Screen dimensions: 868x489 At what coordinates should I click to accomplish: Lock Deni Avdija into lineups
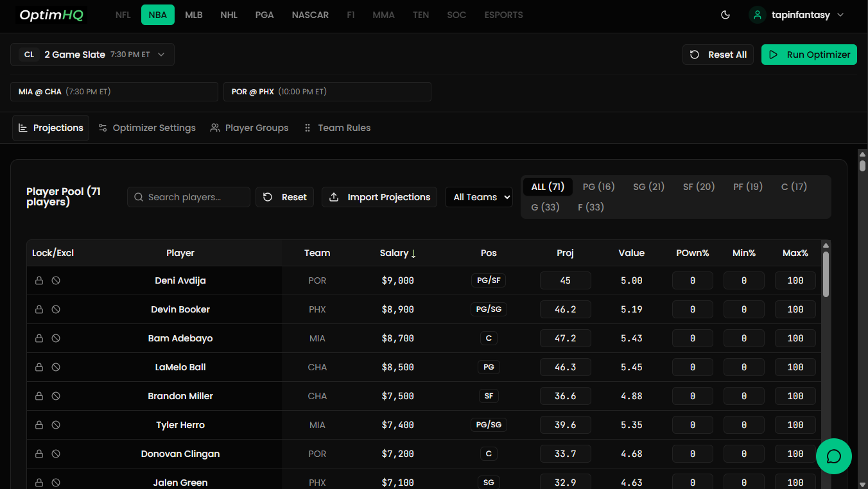pyautogui.click(x=39, y=280)
